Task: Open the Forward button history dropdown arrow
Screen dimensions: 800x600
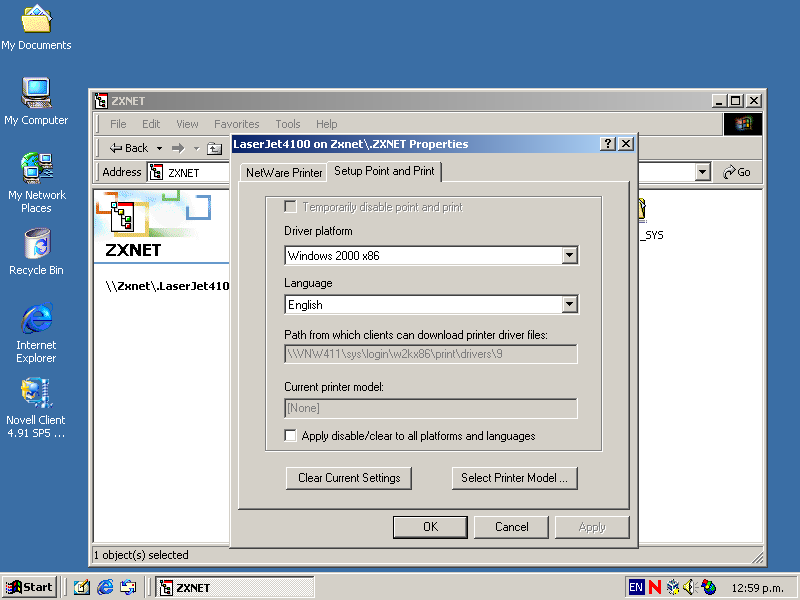Action: [x=196, y=148]
